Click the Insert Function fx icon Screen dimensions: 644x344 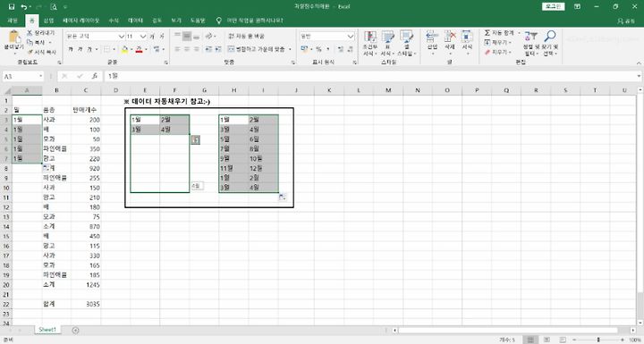(95, 76)
